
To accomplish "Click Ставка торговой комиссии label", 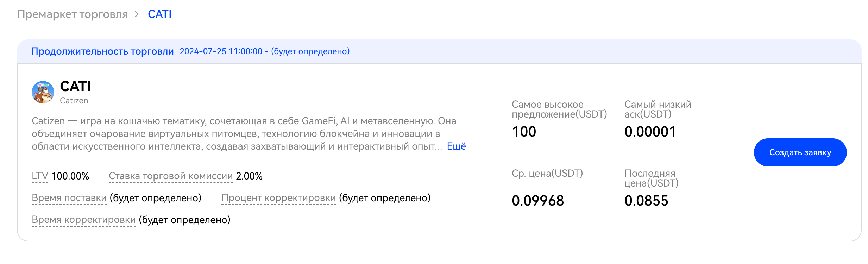I will (x=171, y=176).
